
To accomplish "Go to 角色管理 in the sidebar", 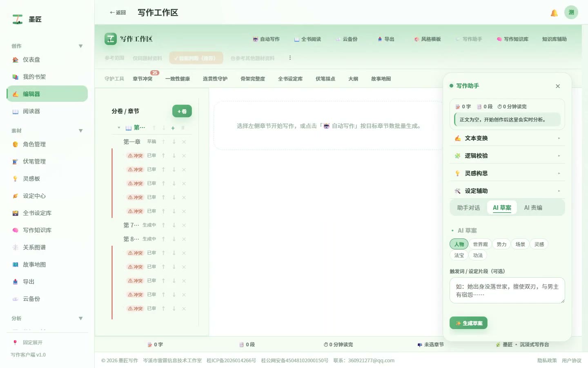I will 47,144.
